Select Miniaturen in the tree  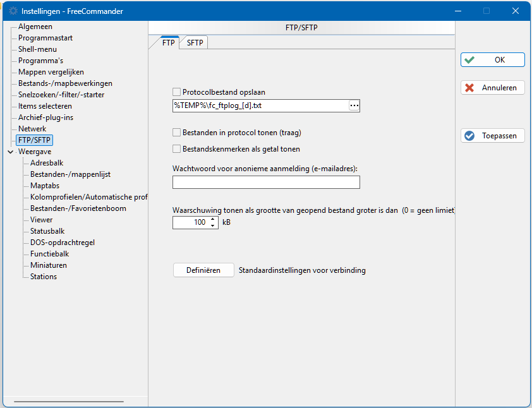pos(49,265)
